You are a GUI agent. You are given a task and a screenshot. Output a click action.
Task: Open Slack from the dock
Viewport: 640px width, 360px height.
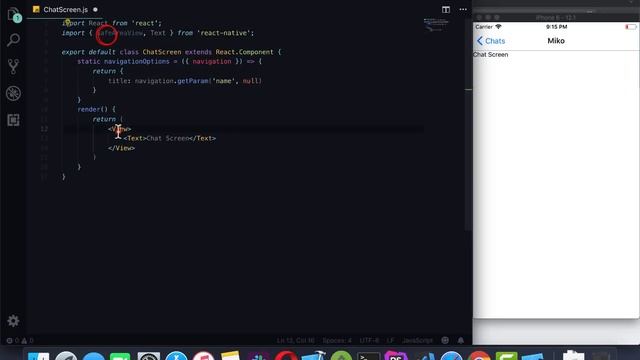(258, 356)
